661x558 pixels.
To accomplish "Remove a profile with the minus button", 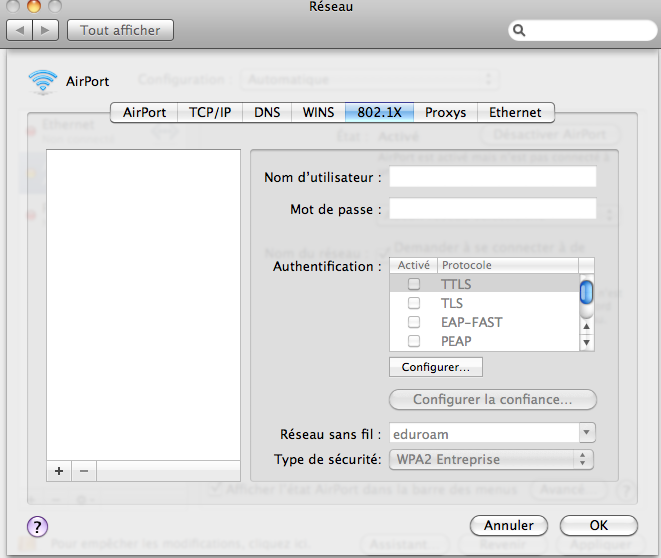I will pyautogui.click(x=84, y=471).
